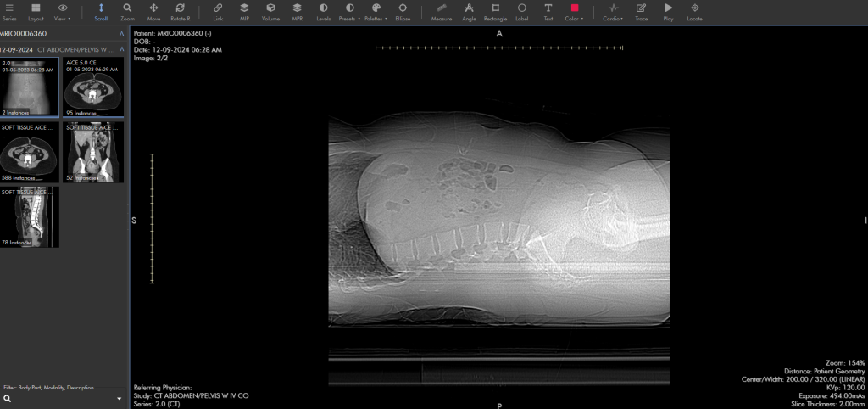The width and height of the screenshot is (868, 409).
Task: Click the KVp: 120.00 text
Action: click(x=845, y=388)
